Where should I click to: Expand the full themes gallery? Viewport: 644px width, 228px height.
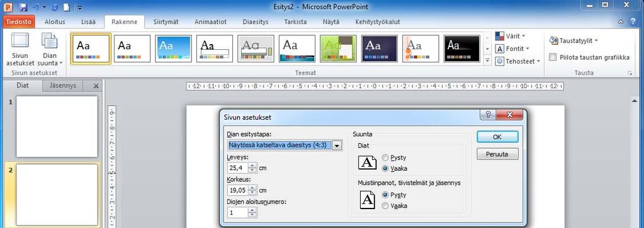[x=487, y=60]
